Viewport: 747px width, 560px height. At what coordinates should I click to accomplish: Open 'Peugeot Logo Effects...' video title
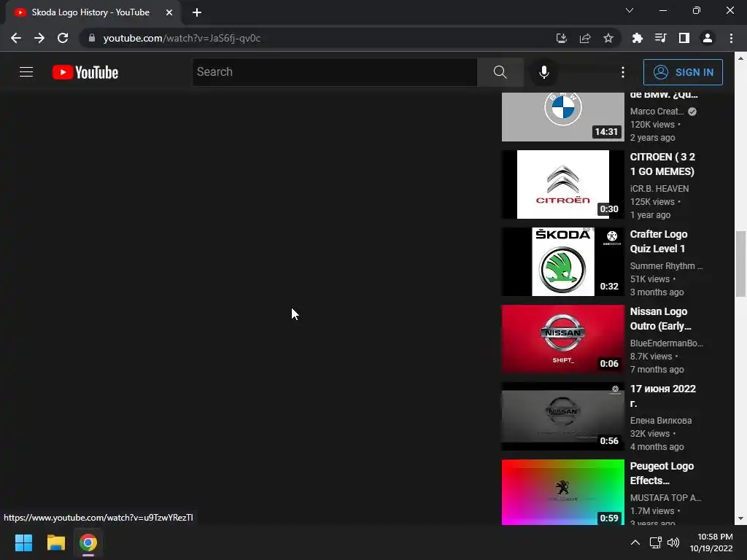[662, 472]
